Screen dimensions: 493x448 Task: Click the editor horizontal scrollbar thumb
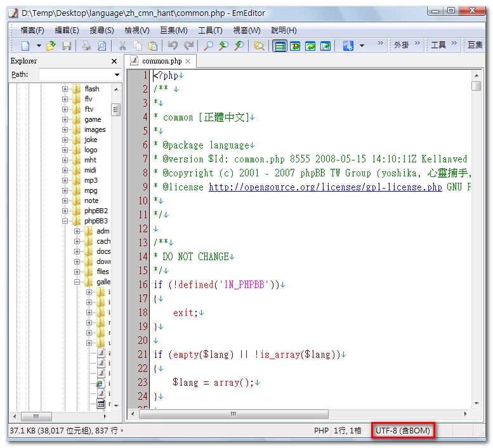pos(233,414)
